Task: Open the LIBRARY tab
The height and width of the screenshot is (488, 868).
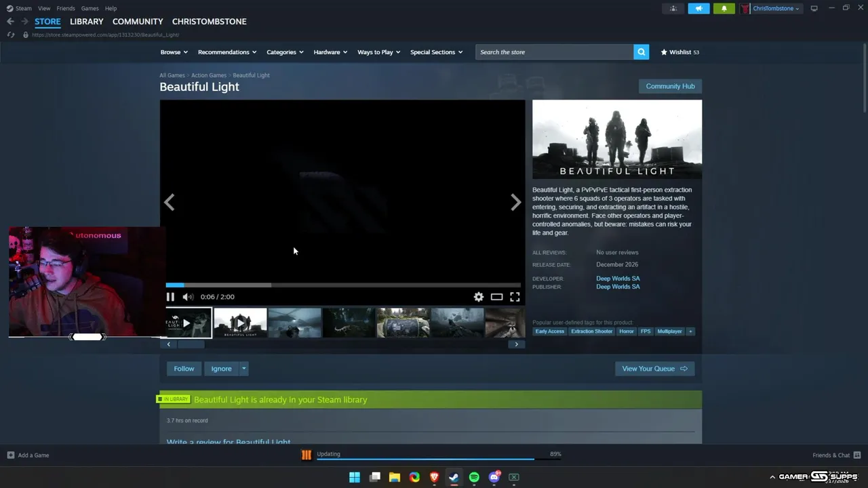Action: coord(87,22)
